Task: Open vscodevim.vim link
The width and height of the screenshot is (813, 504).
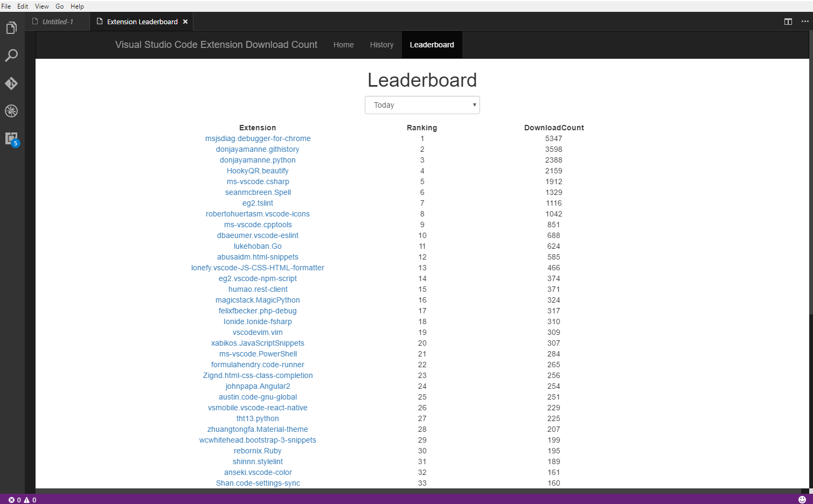Action: pyautogui.click(x=258, y=332)
